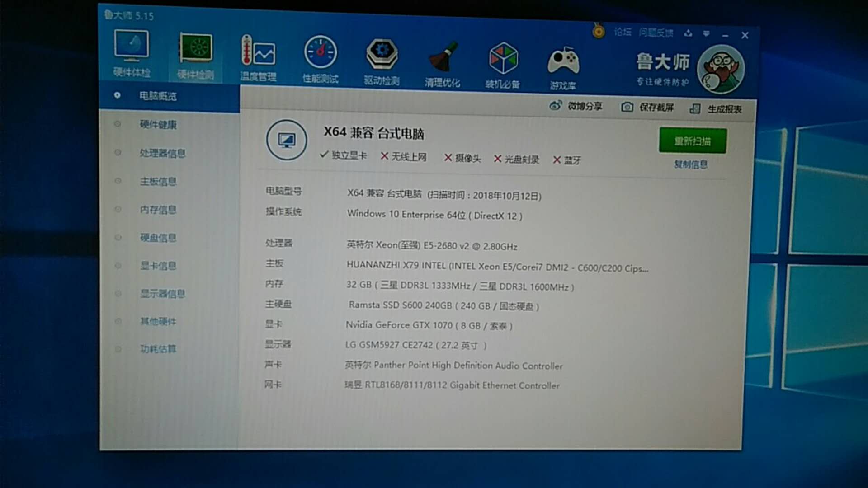
Task: Click 保存截屏 to save screenshot
Action: [647, 107]
